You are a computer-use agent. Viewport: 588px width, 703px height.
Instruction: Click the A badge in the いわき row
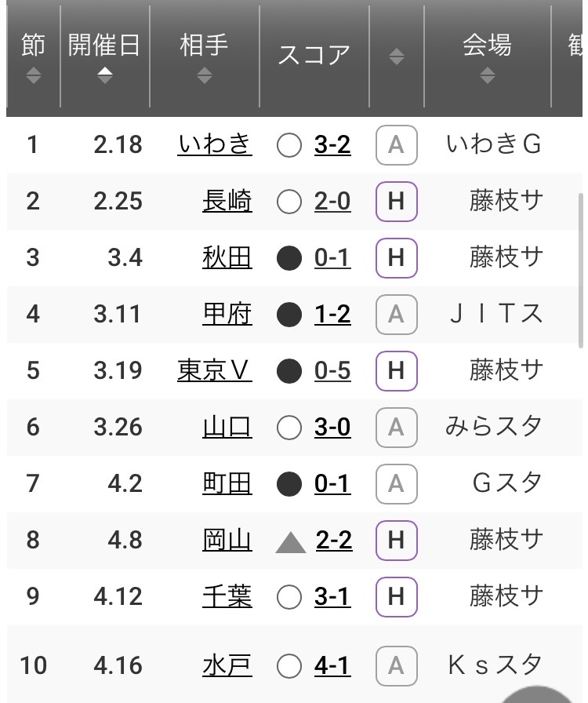396,145
